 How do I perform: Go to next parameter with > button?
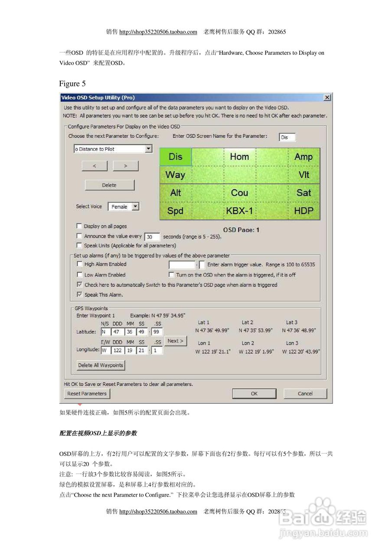point(126,166)
